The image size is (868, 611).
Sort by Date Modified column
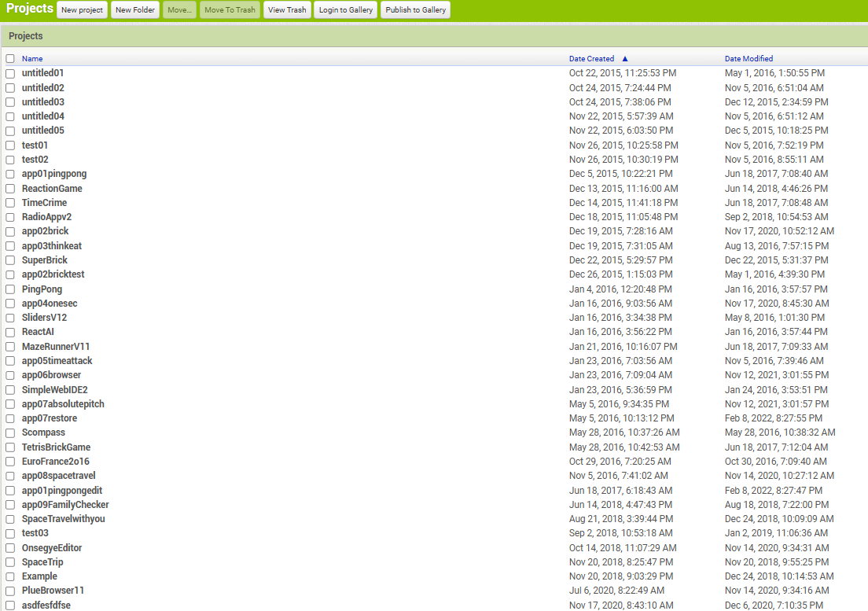(x=748, y=59)
